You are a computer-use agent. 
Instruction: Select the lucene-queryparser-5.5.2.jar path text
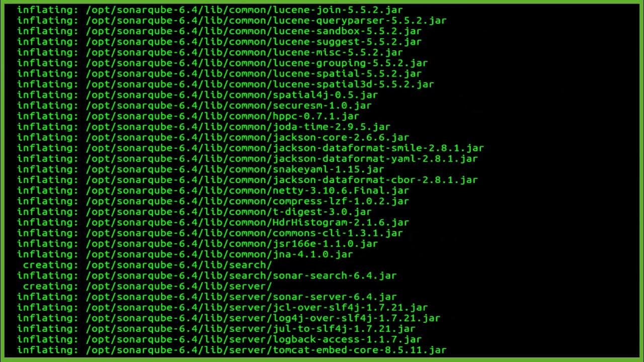point(266,21)
